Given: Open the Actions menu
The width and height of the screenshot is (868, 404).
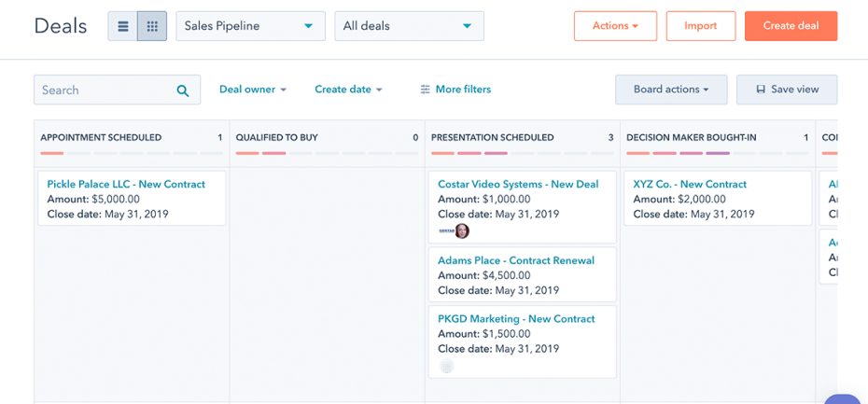Looking at the screenshot, I should click(x=615, y=26).
